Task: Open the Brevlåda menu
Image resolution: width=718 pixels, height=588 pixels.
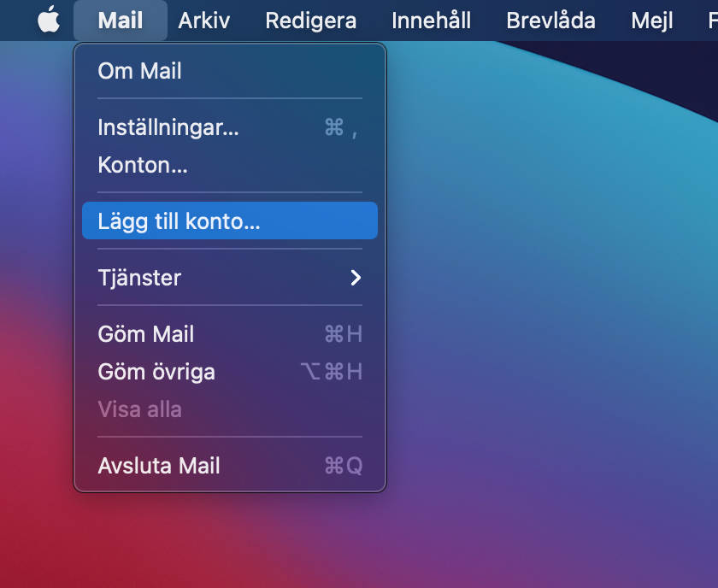Action: [550, 21]
